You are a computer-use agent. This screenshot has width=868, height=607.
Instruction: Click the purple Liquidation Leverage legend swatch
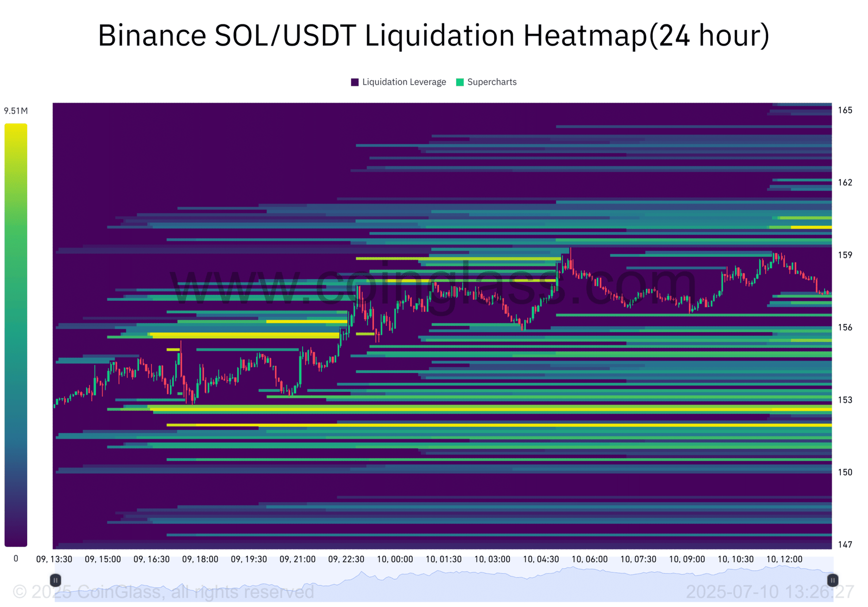pyautogui.click(x=355, y=82)
